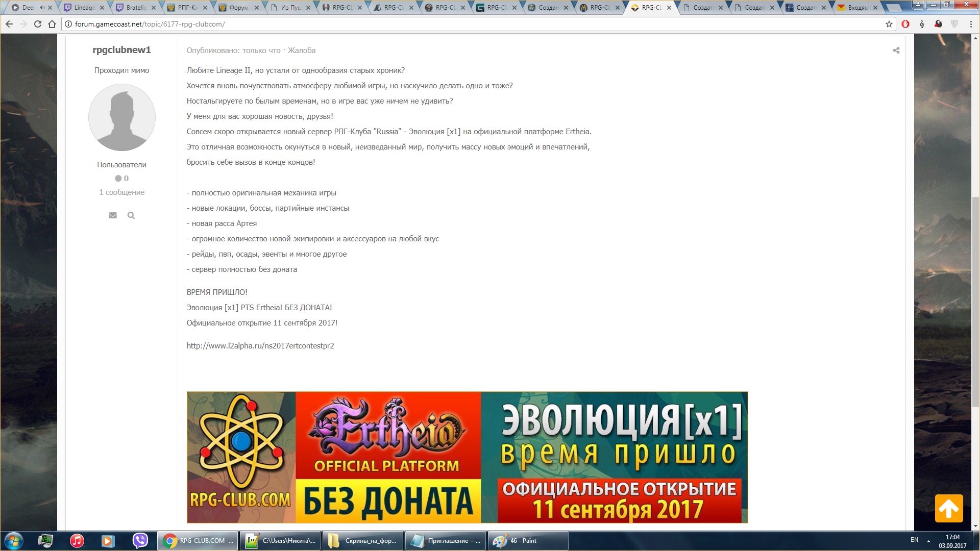Open the Приглашение taskbar window
The image size is (980, 551).
(445, 541)
